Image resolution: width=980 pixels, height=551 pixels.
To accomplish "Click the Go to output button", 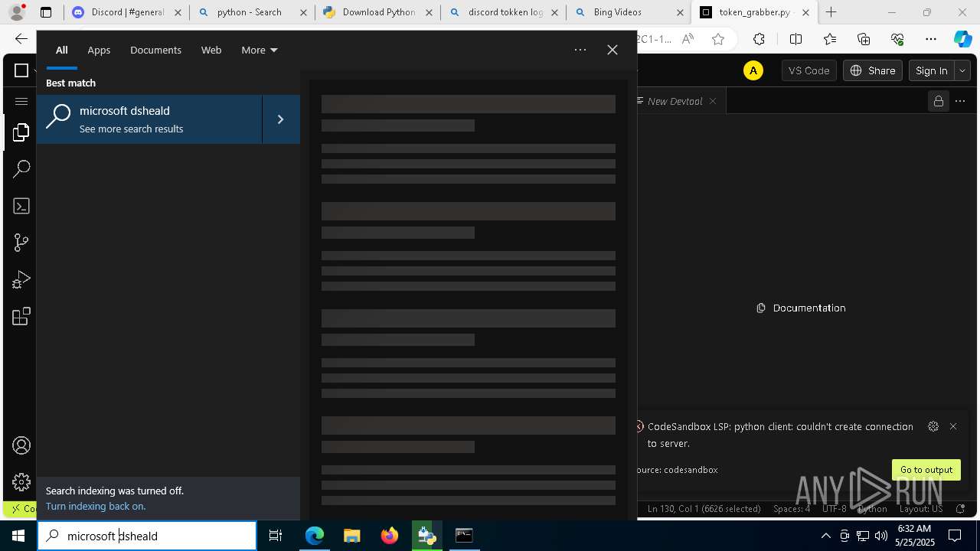I will tap(926, 470).
